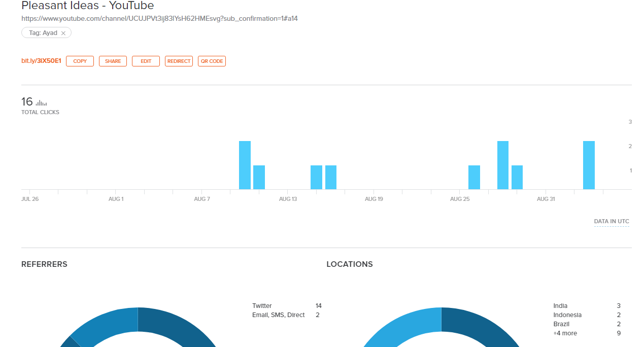Click the AUG 19 axis label
The height and width of the screenshot is (347, 644).
point(374,199)
